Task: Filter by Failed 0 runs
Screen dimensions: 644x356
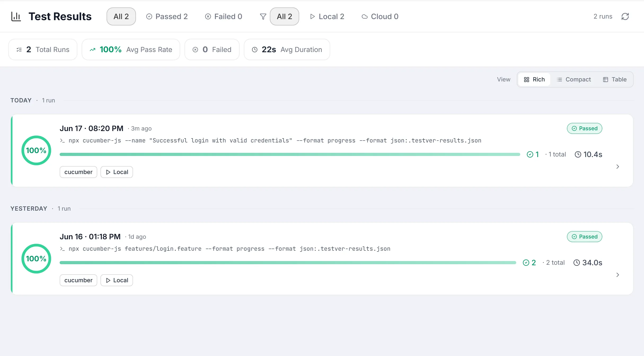Action: tap(224, 16)
